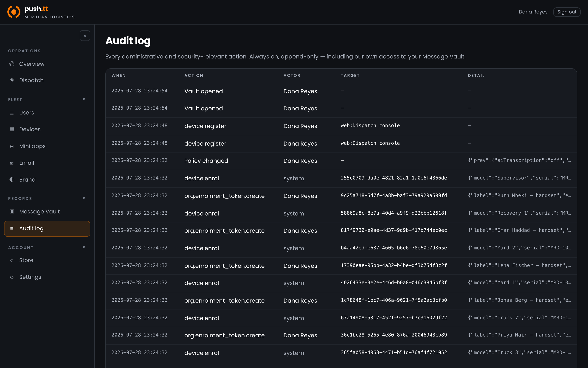Click the Policy changed action cell
The height and width of the screenshot is (368, 588).
point(206,161)
